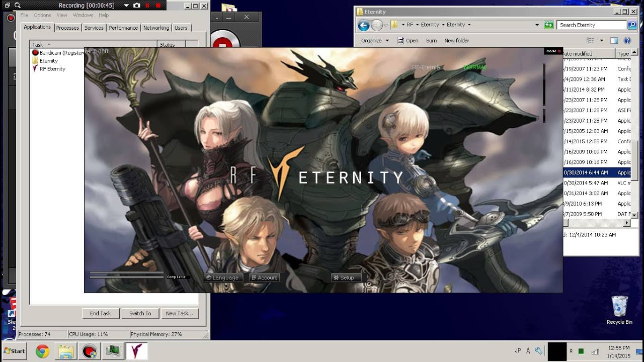Switch to the Users tab

181,28
